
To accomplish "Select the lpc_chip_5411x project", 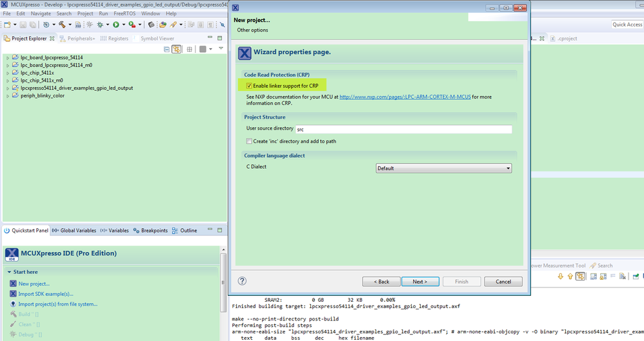I will click(x=37, y=73).
